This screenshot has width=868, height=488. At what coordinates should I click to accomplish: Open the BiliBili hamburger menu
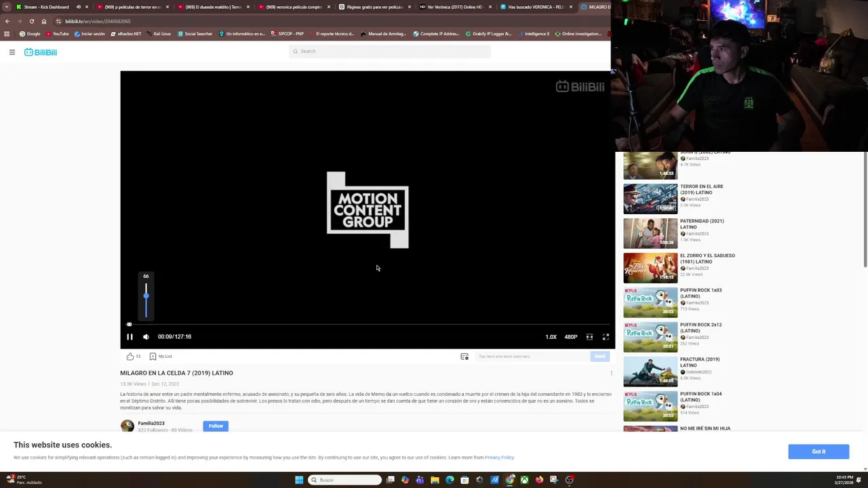point(12,52)
